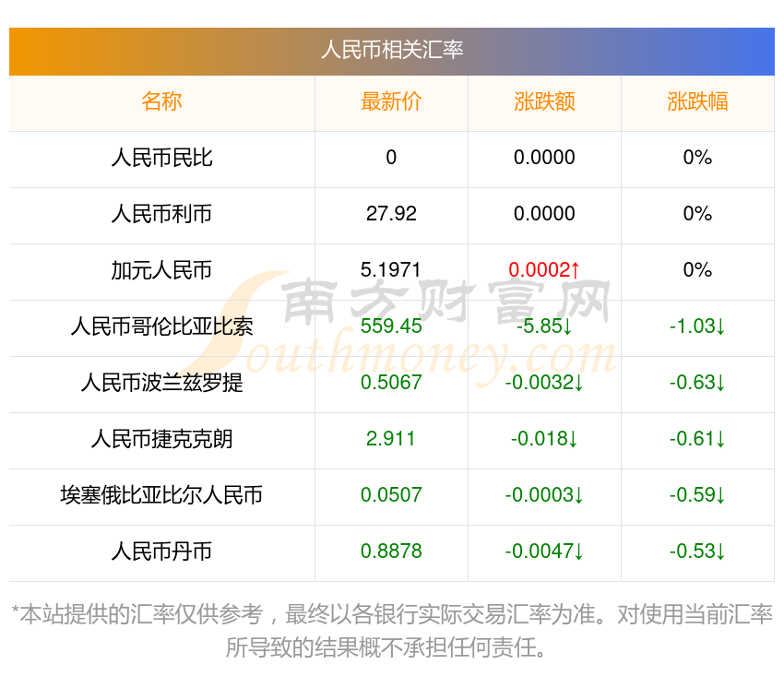Click the 名称 column header
Viewport: 784px width, 676px height.
(161, 101)
